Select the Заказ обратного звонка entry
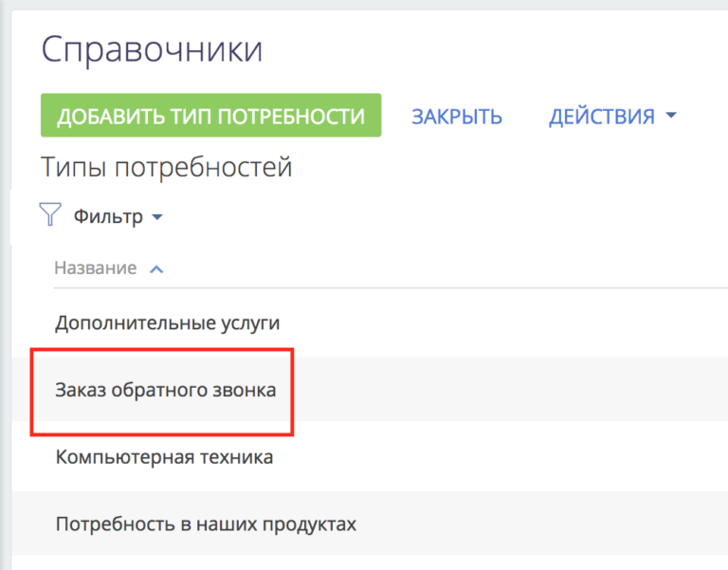Screen dimensions: 728x570 166,390
